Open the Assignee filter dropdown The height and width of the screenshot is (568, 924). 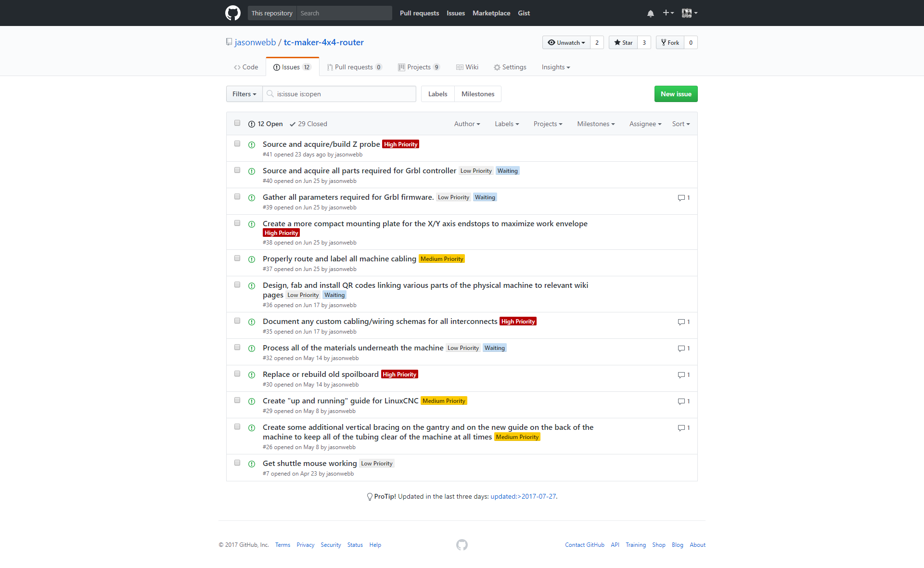(x=645, y=124)
